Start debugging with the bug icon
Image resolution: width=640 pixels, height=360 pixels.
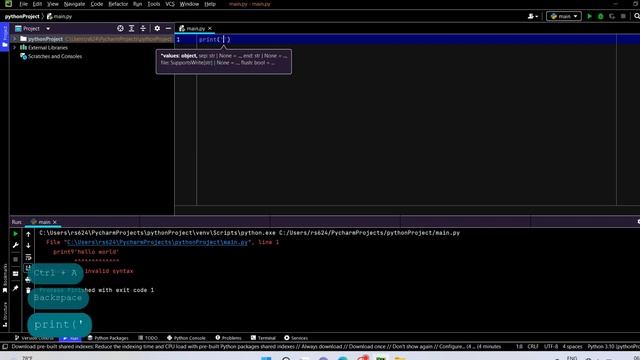point(600,16)
